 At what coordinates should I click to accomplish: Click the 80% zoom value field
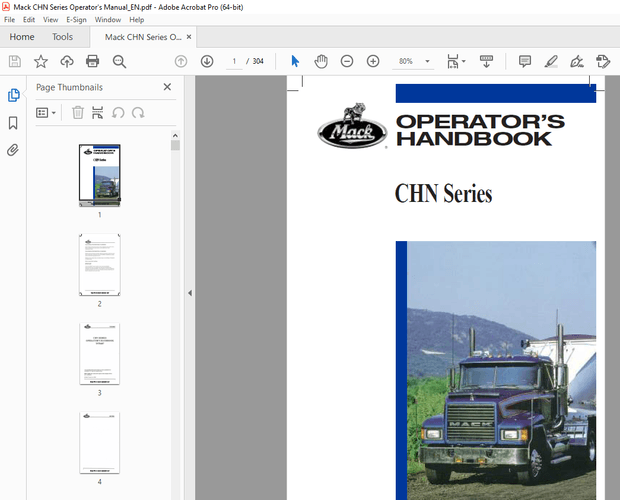click(x=406, y=61)
